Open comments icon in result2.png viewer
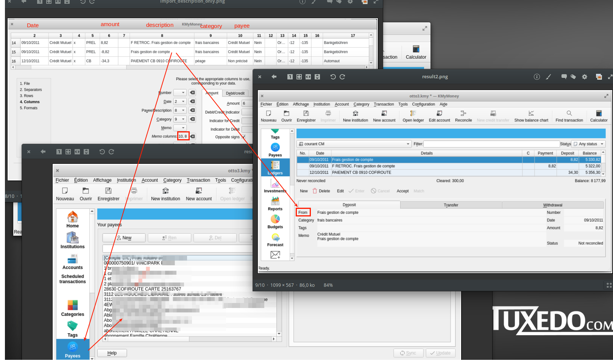Image resolution: width=613 pixels, height=364 pixels. [564, 77]
